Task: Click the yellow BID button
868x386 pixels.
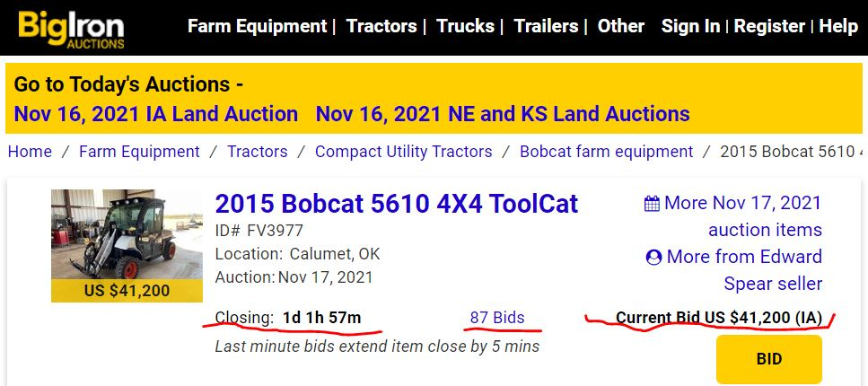Action: click(769, 358)
